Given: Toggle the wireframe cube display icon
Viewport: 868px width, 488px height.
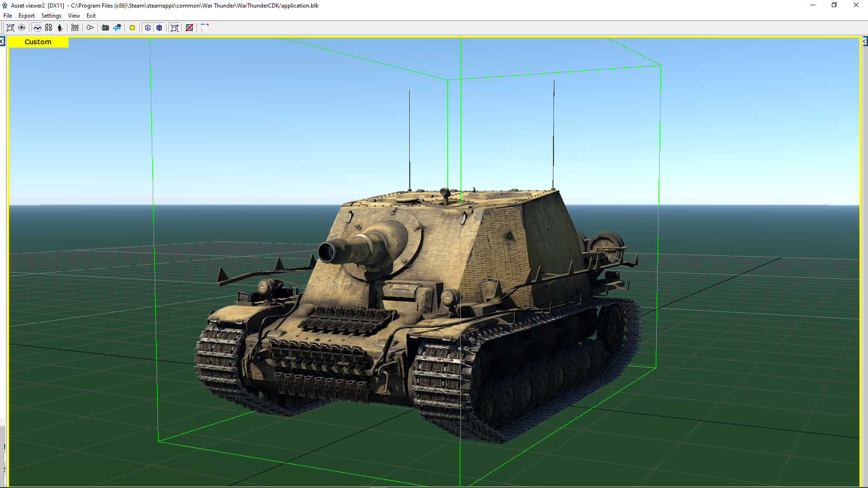Looking at the screenshot, I should tap(148, 28).
